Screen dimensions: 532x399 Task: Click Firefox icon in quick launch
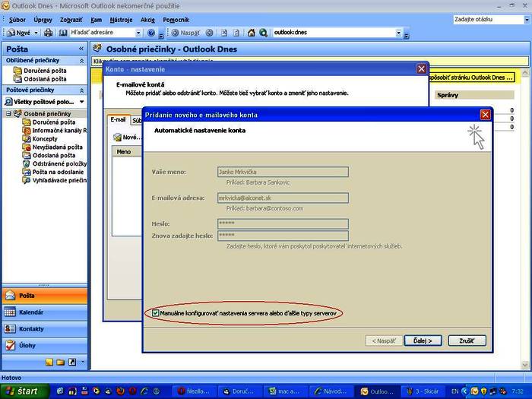[x=120, y=391]
